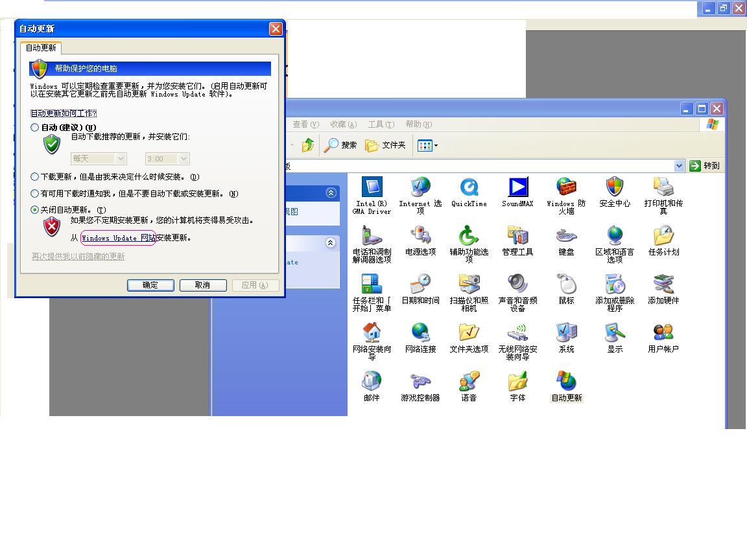Open the Windows Update 网站 link
The height and width of the screenshot is (560, 747).
point(118,238)
